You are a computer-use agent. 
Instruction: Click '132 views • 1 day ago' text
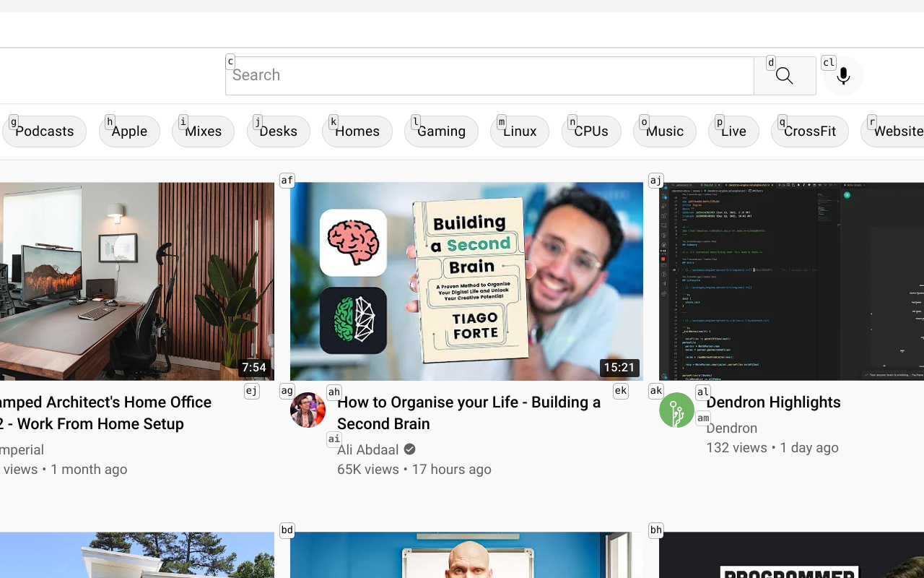772,447
